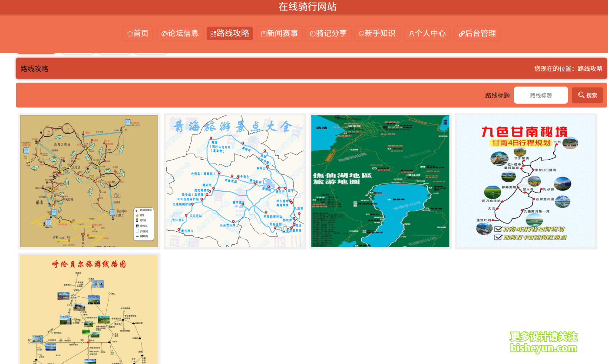Image resolution: width=608 pixels, height=364 pixels.
Task: Click the magnifier icon in the search button
Action: click(x=581, y=95)
